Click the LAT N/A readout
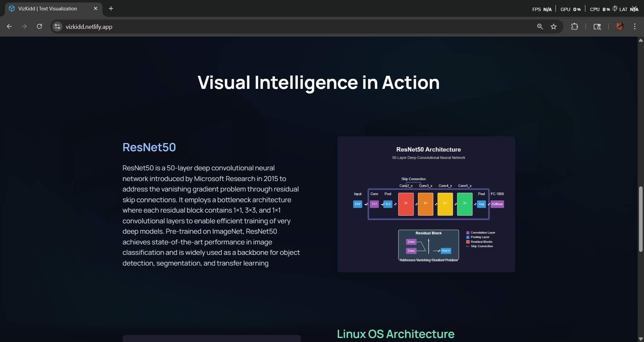644x342 pixels. tap(629, 9)
